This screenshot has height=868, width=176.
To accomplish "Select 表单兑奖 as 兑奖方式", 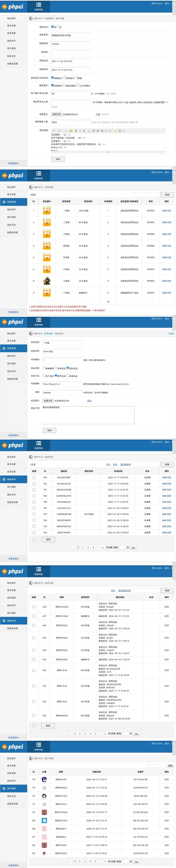I will point(68,375).
